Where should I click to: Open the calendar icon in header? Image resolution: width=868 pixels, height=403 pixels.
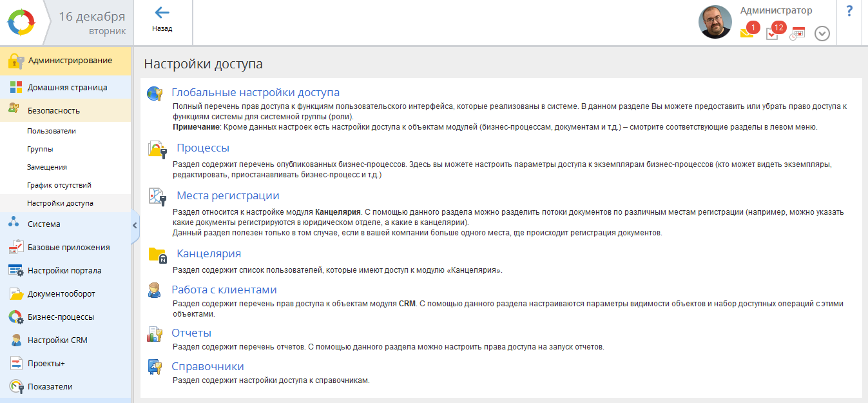[x=798, y=34]
